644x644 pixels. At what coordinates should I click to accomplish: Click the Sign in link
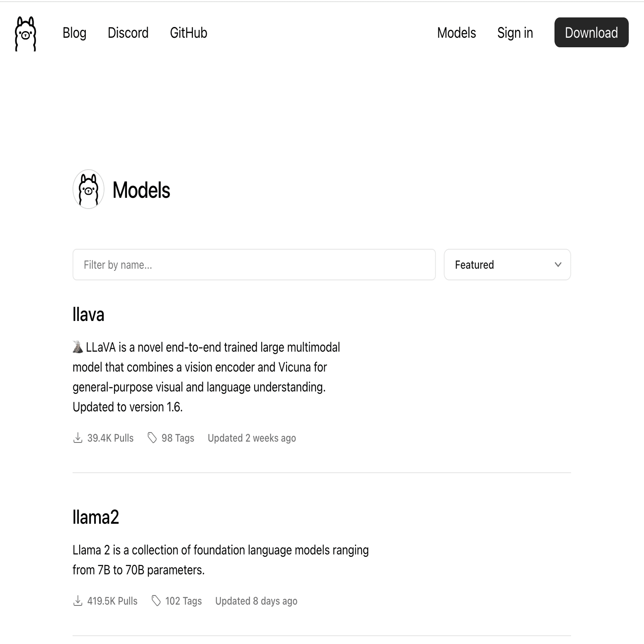pos(515,33)
